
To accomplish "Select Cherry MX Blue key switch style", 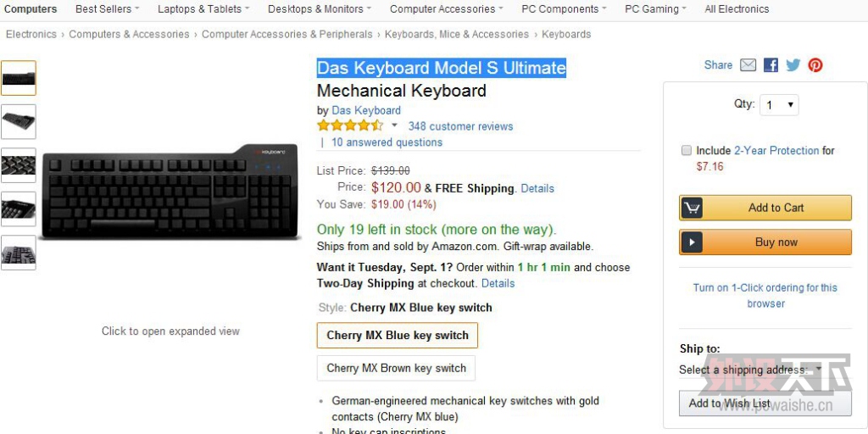I will pyautogui.click(x=398, y=336).
